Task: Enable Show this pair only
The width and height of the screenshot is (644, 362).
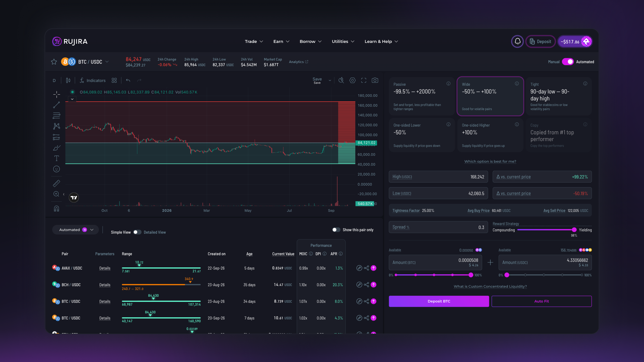Action: [336, 230]
